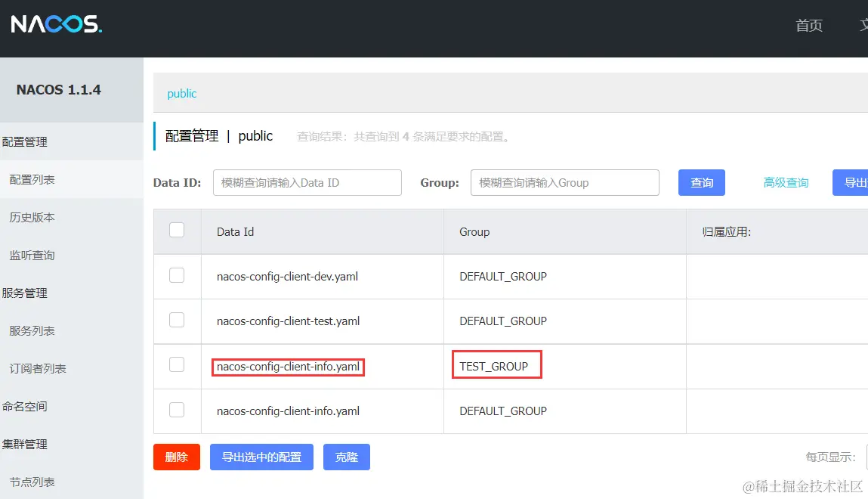Select the public namespace tab
Image resolution: width=868 pixels, height=499 pixels.
181,94
